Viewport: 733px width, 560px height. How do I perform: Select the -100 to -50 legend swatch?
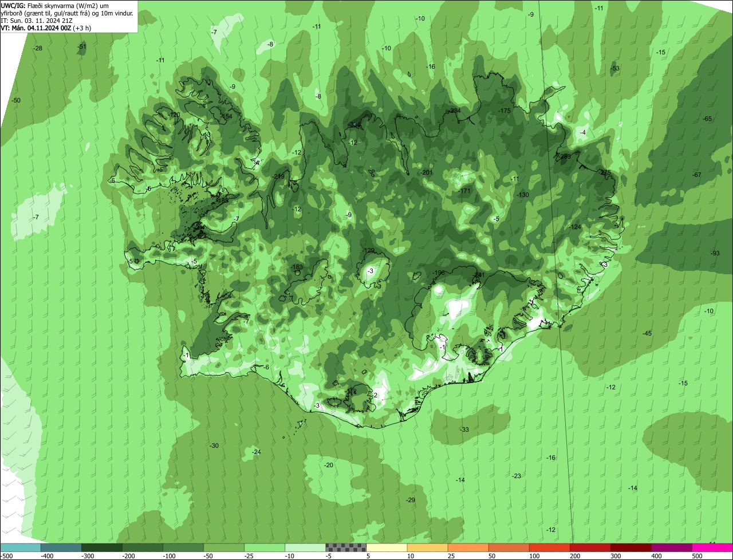click(183, 547)
